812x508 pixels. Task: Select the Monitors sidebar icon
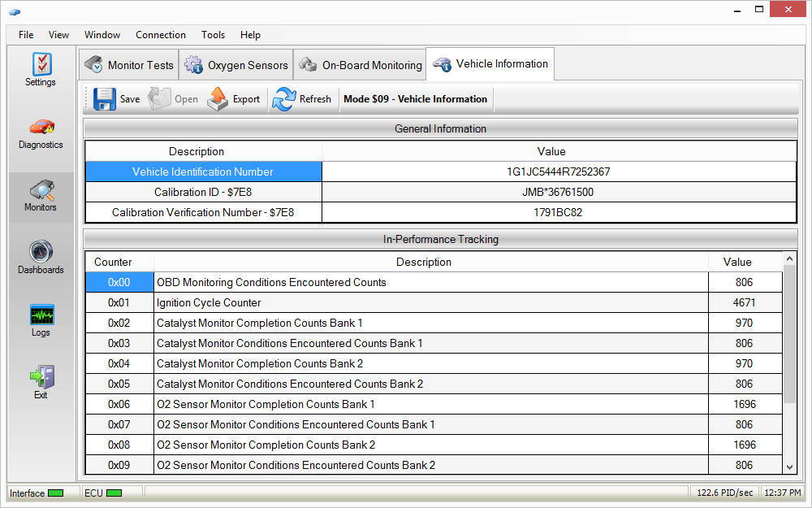coord(41,192)
